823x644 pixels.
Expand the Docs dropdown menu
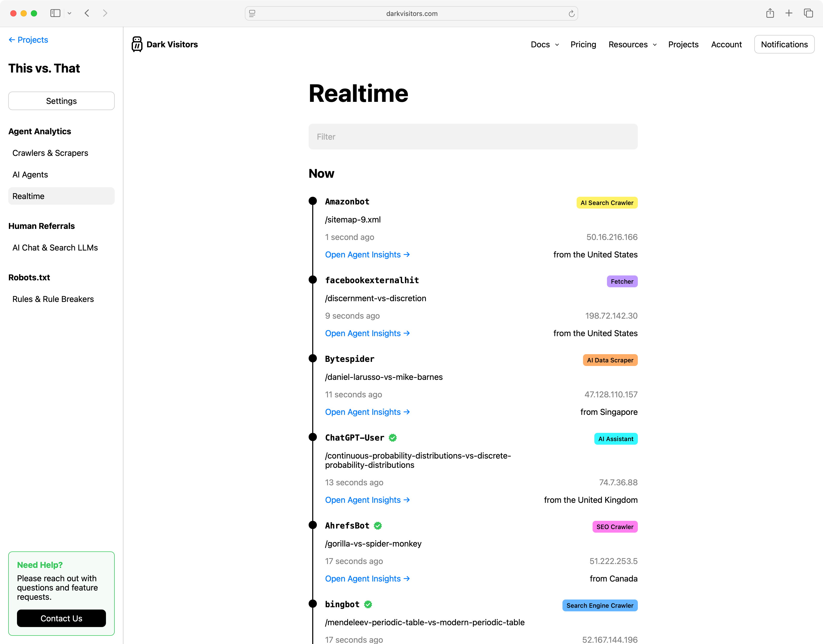pyautogui.click(x=544, y=44)
